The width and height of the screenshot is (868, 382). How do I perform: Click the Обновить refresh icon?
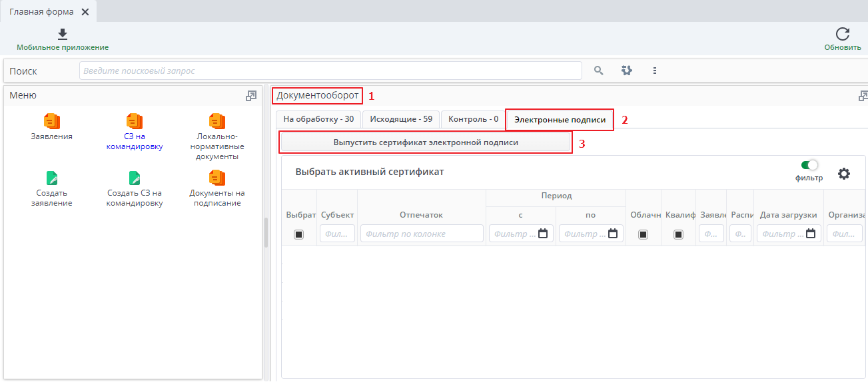(x=842, y=35)
